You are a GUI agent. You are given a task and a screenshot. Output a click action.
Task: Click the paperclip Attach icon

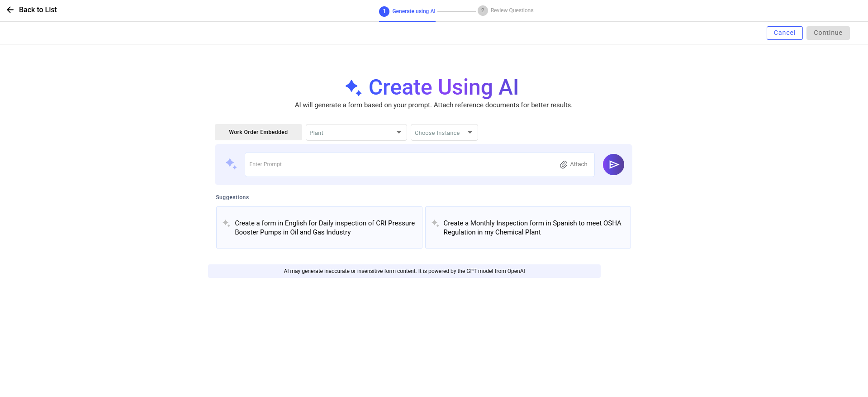pyautogui.click(x=564, y=165)
